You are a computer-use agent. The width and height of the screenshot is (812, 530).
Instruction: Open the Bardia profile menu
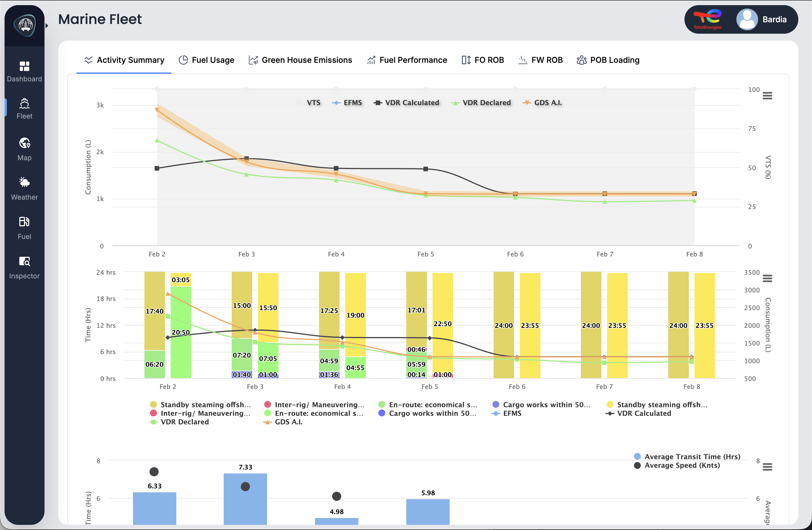click(764, 19)
